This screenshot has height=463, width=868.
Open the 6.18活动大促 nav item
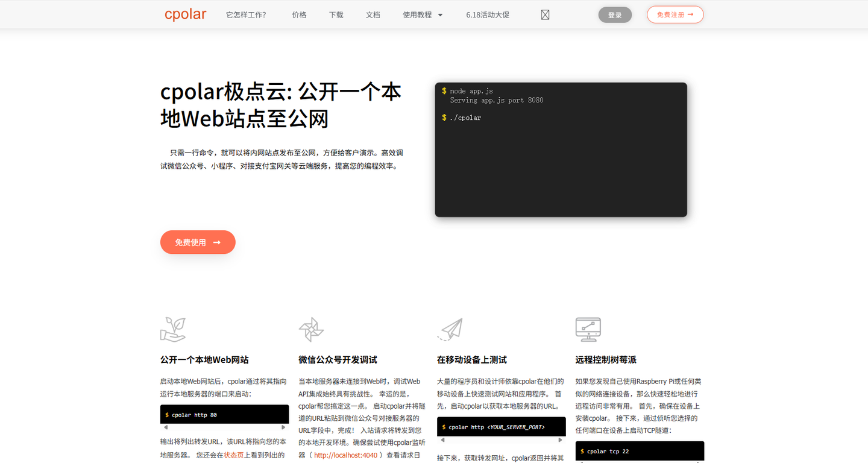[x=487, y=14]
